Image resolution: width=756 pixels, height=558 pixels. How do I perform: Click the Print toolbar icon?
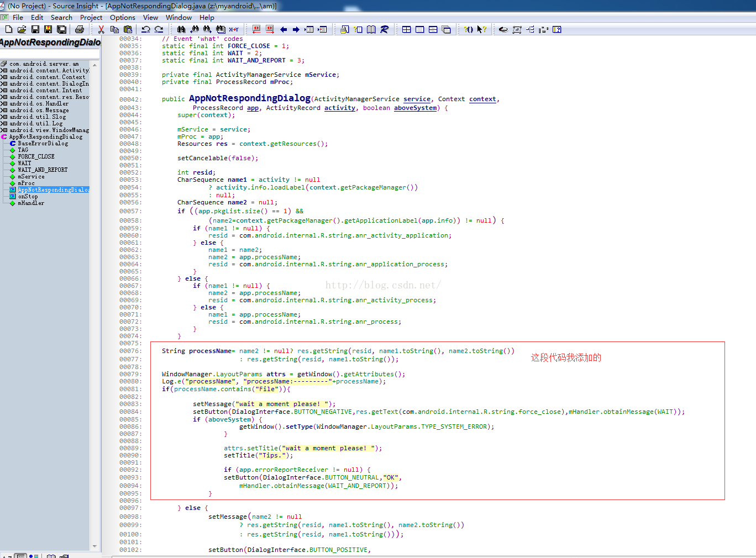[79, 29]
